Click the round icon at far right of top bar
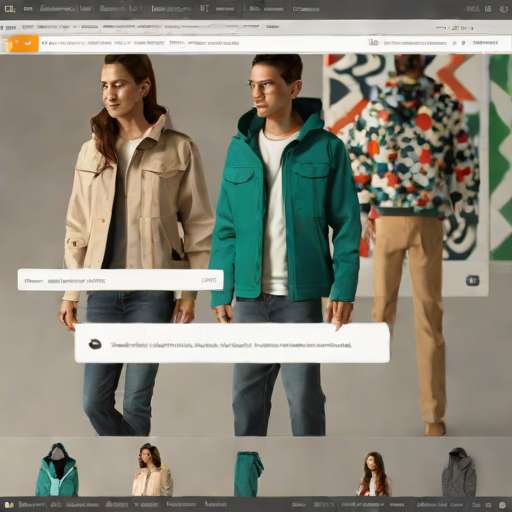 point(504,9)
